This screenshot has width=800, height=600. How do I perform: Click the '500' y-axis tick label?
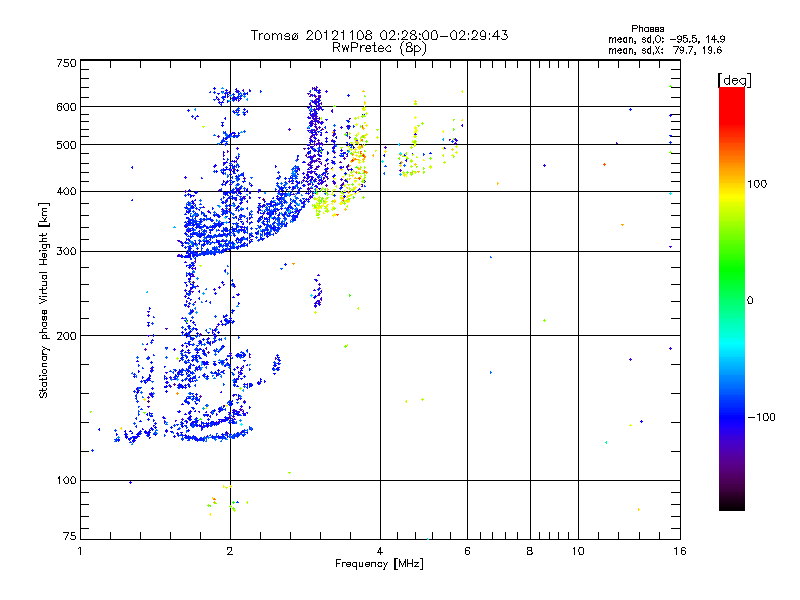67,145
